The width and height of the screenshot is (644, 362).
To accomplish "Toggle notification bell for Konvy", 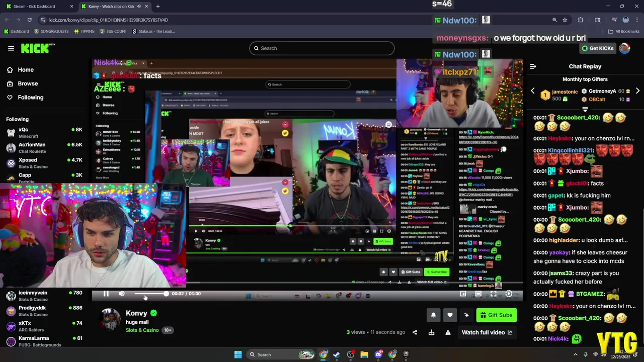I will point(433,315).
